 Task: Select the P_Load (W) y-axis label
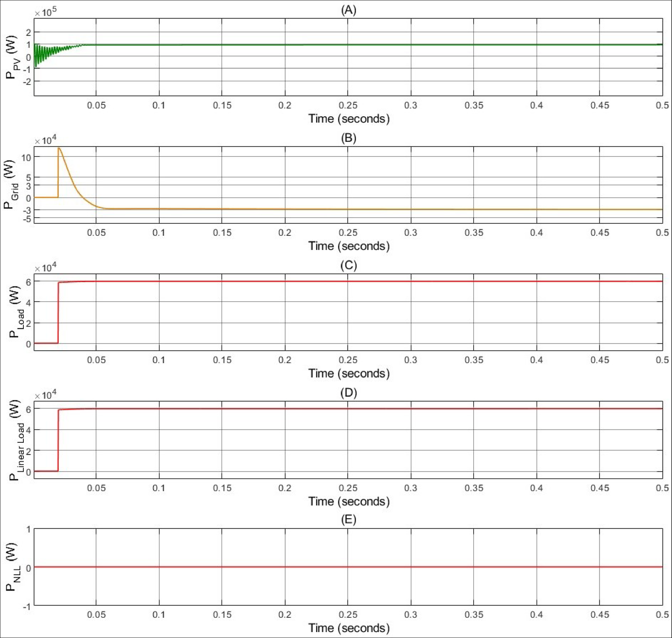tap(16, 312)
